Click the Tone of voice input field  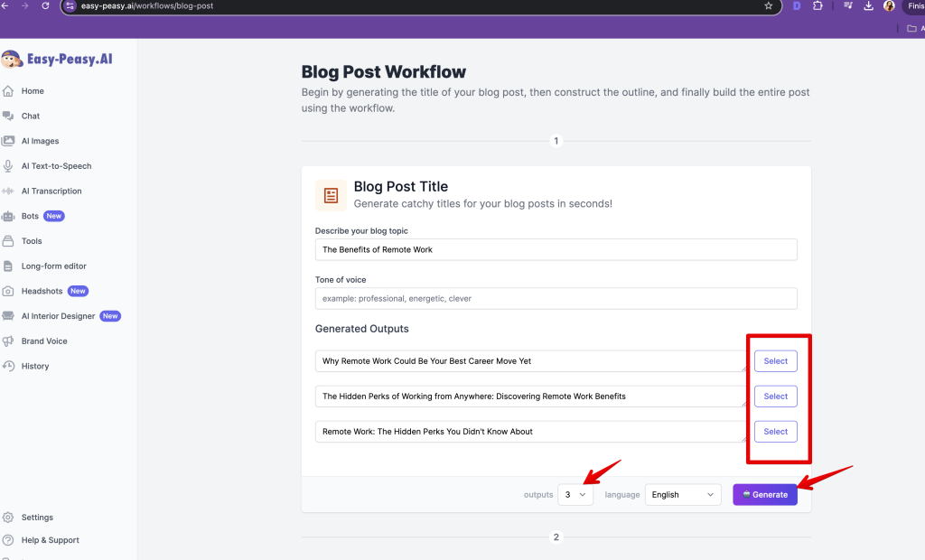(x=556, y=298)
